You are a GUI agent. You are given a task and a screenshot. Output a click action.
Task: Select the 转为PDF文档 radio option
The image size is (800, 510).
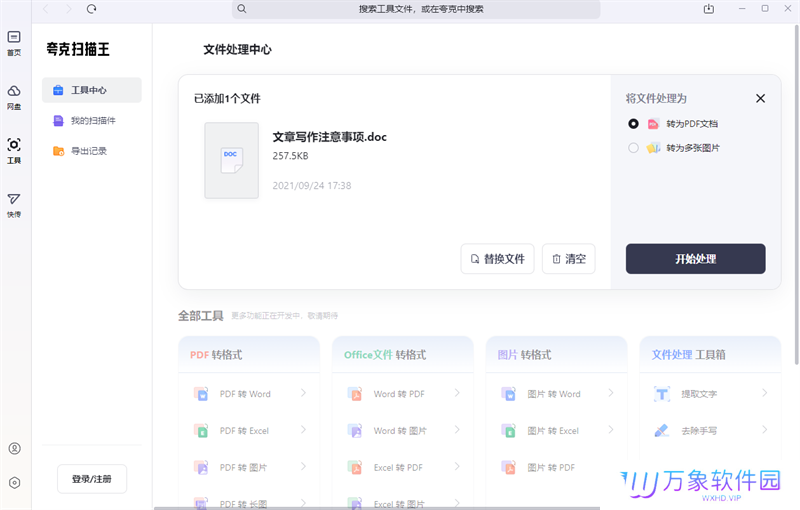click(633, 123)
